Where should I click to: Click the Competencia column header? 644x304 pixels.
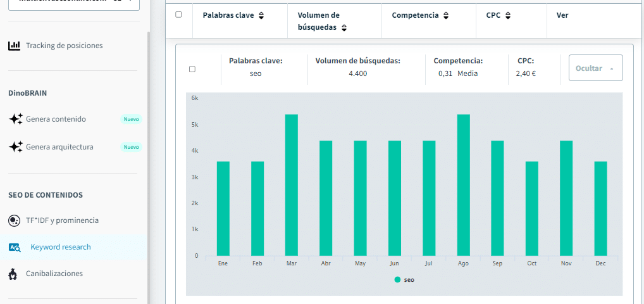click(415, 15)
